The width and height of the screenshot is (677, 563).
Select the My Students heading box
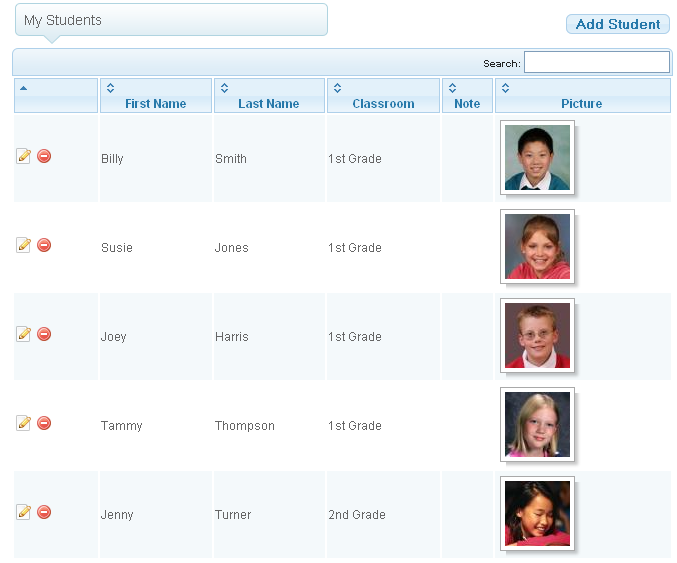tap(171, 20)
